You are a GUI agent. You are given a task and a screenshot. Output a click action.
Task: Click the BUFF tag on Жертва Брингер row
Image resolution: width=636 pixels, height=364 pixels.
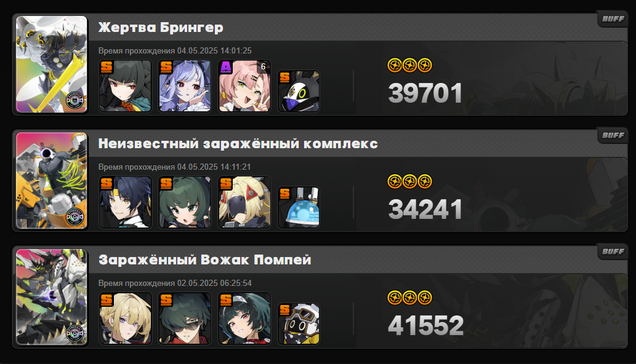pos(613,19)
